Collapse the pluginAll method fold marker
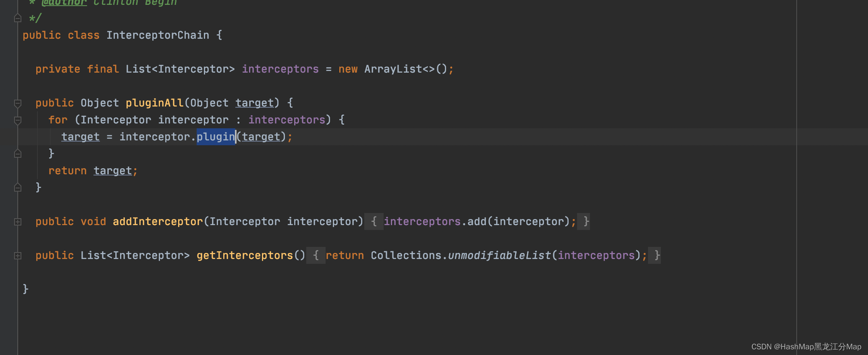Image resolution: width=868 pixels, height=355 pixels. point(18,104)
